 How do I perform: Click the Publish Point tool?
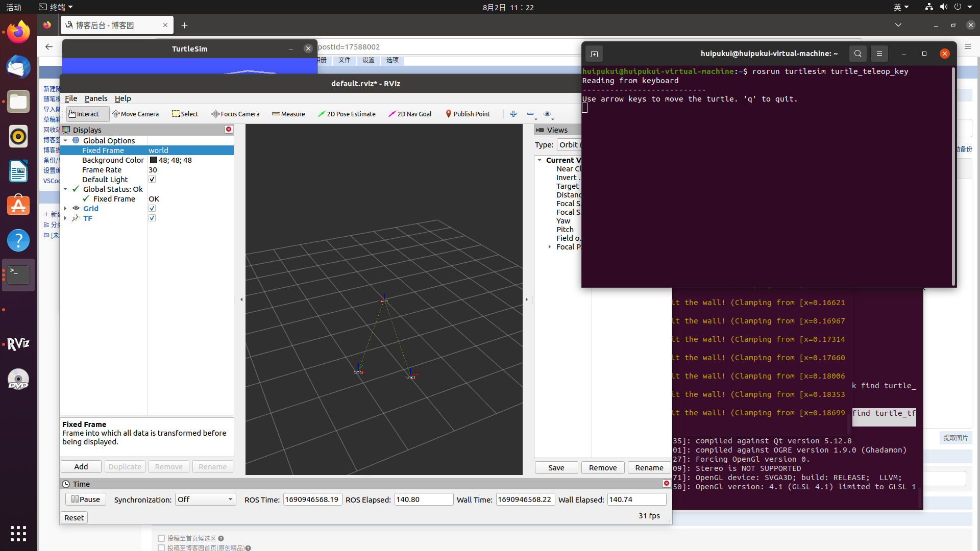pyautogui.click(x=468, y=114)
